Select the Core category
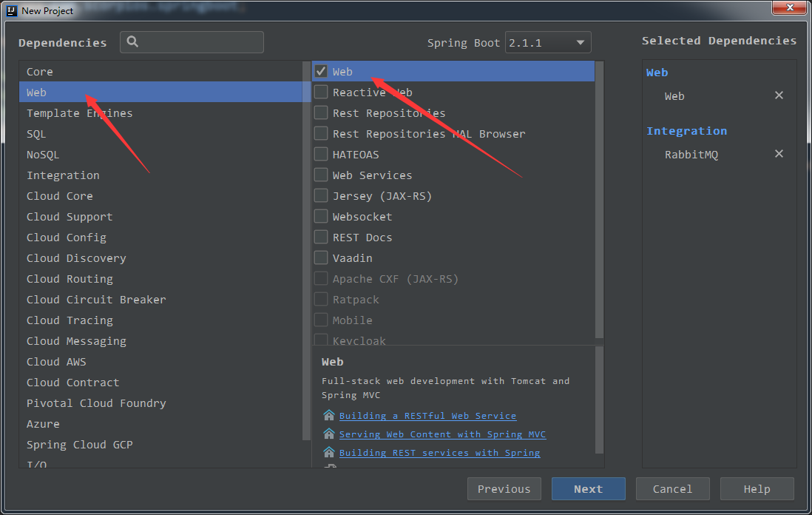The image size is (812, 515). pyautogui.click(x=161, y=72)
